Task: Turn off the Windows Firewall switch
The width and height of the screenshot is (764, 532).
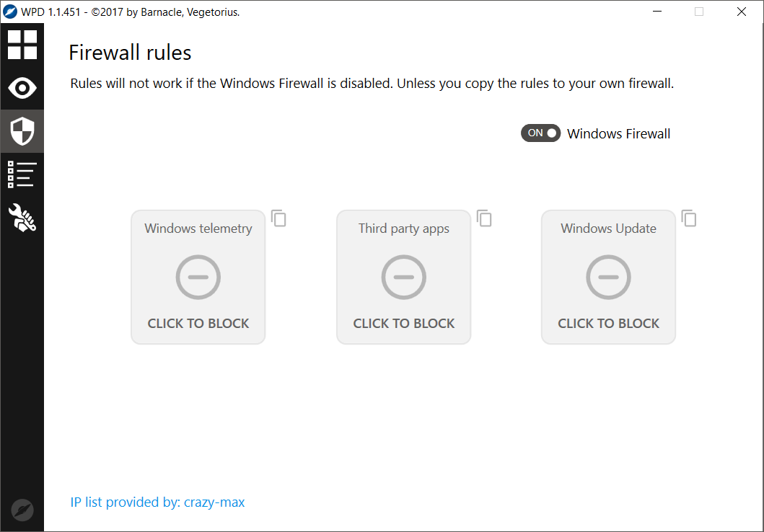Action: click(x=540, y=133)
